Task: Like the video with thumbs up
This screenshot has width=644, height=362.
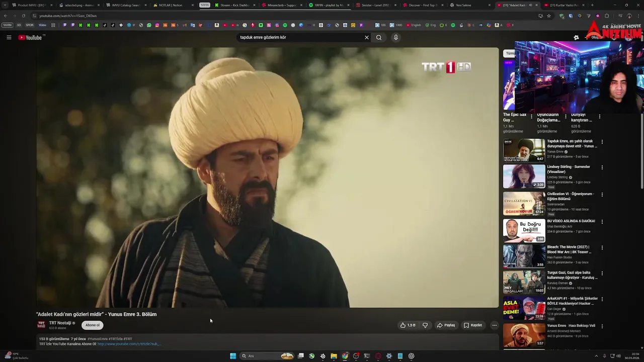Action: coord(408,325)
